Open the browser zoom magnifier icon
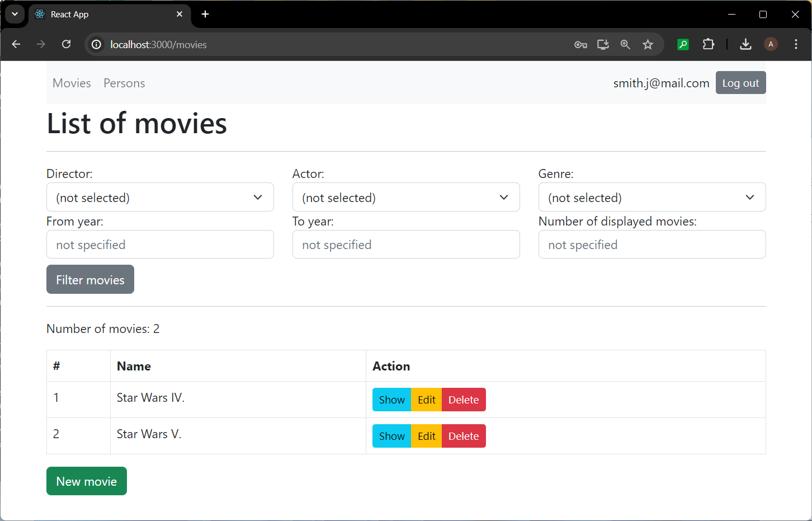 [625, 44]
